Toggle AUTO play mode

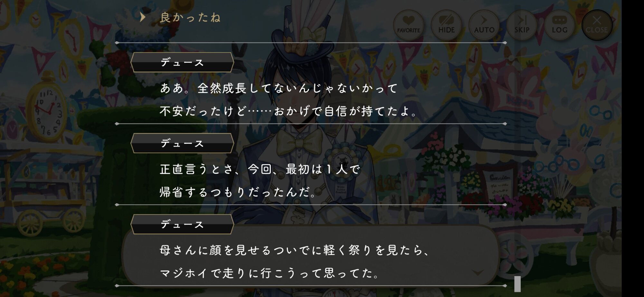484,25
